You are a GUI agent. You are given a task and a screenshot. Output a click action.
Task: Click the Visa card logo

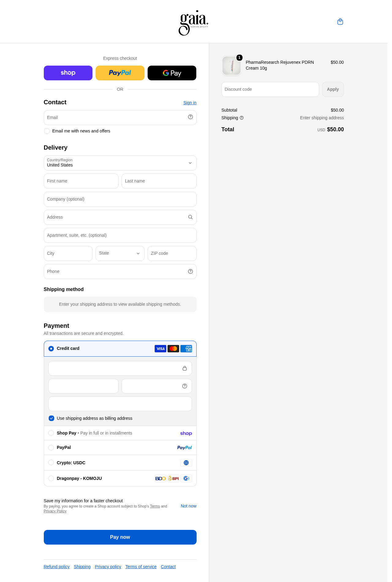pyautogui.click(x=160, y=349)
